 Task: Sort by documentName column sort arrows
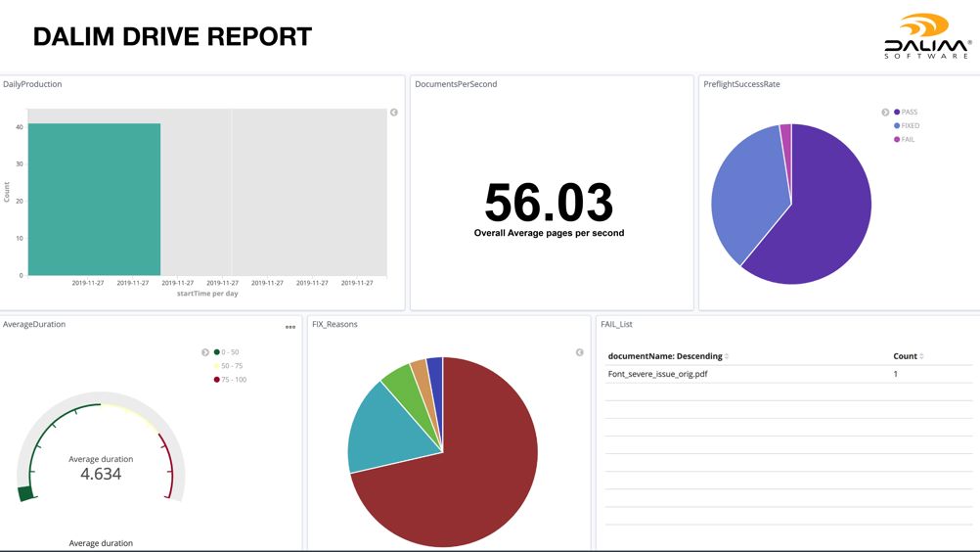coord(727,356)
